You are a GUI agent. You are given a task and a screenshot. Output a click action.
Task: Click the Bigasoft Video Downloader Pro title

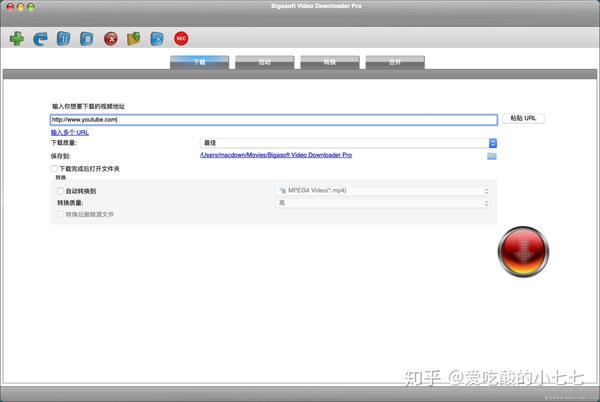(316, 6)
